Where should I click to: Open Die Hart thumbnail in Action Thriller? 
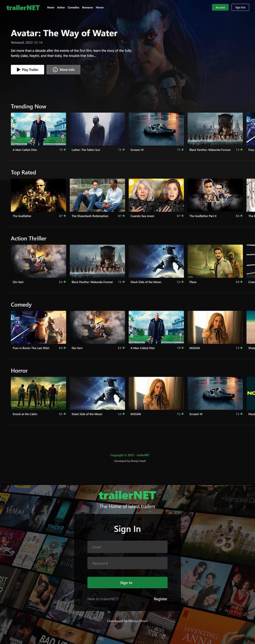pos(38,261)
